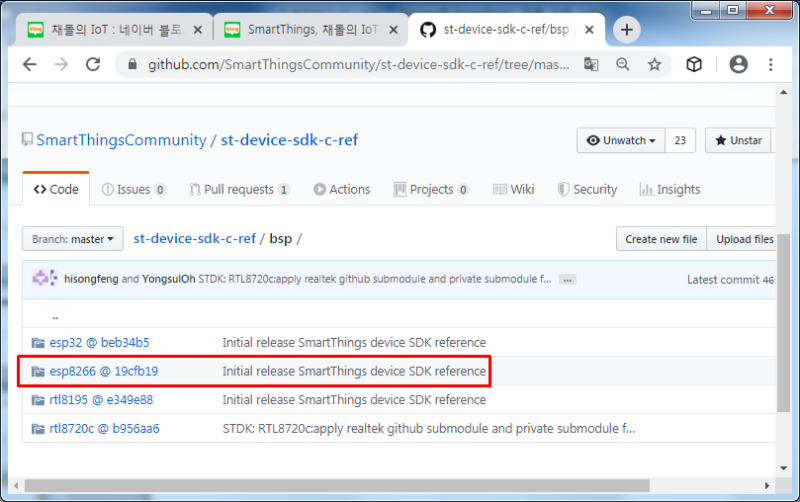This screenshot has width=800, height=502.
Task: Open the translate page icon in address bar
Action: [x=591, y=64]
